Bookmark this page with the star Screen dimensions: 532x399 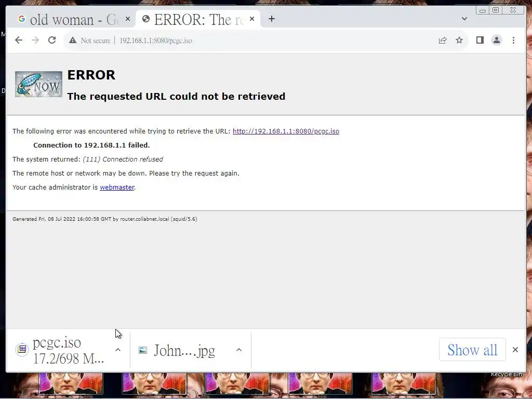459,41
